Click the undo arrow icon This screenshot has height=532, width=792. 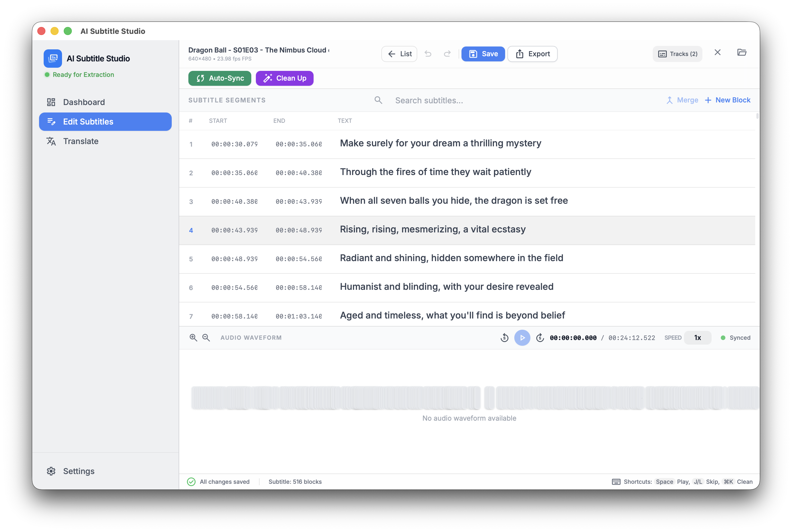(x=428, y=54)
